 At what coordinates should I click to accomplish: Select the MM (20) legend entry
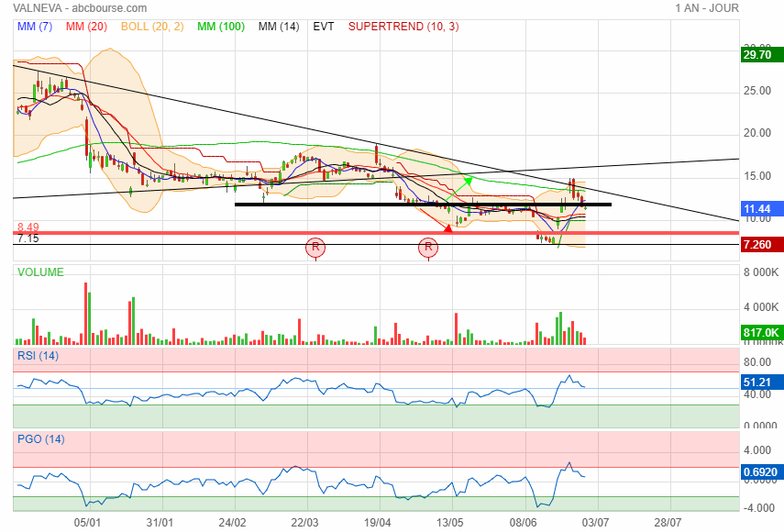click(86, 27)
